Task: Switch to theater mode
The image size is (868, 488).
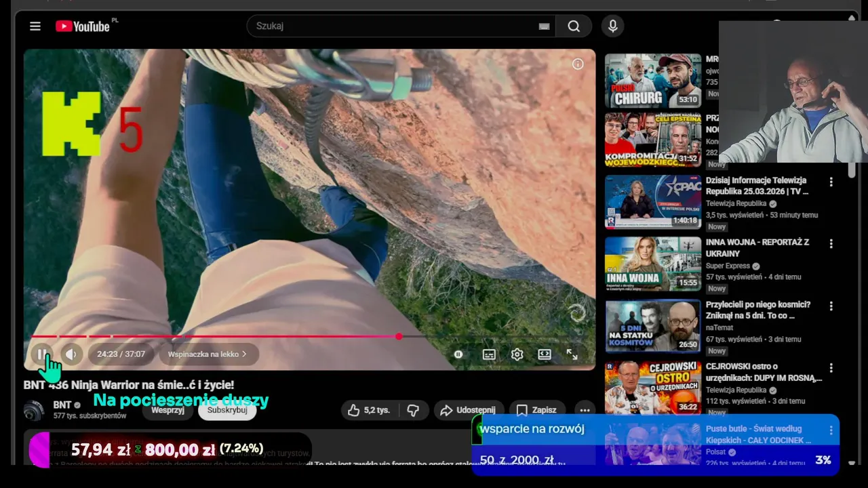Action: point(545,354)
